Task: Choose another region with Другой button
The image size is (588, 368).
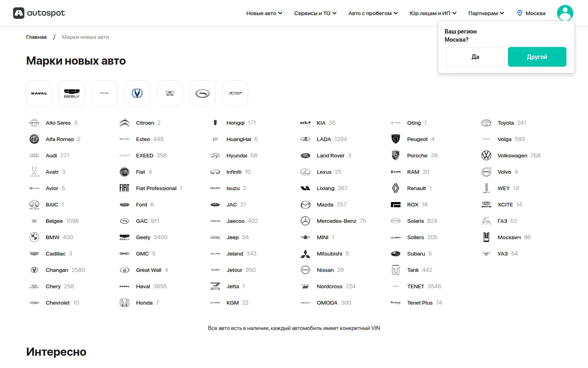Action: point(537,57)
